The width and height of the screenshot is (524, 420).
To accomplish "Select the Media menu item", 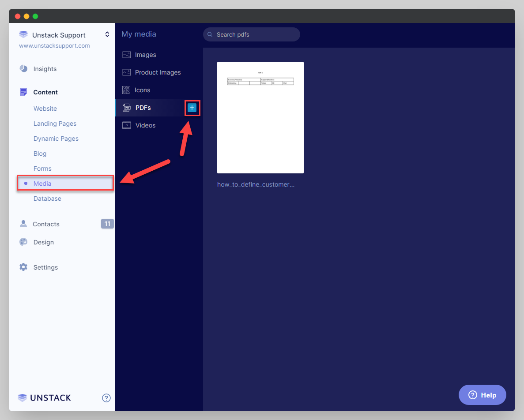I will point(42,184).
